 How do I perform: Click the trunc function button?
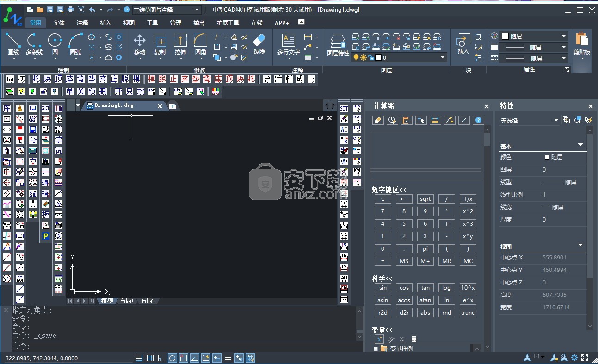468,313
